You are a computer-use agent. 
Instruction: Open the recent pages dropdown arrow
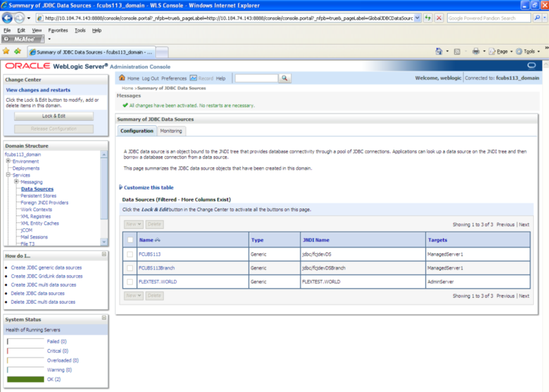pyautogui.click(x=29, y=18)
